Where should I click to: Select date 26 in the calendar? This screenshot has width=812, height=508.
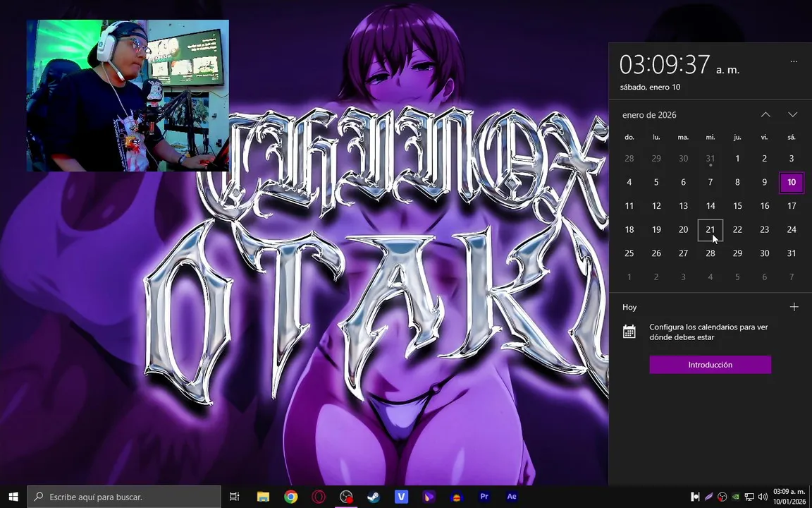656,253
